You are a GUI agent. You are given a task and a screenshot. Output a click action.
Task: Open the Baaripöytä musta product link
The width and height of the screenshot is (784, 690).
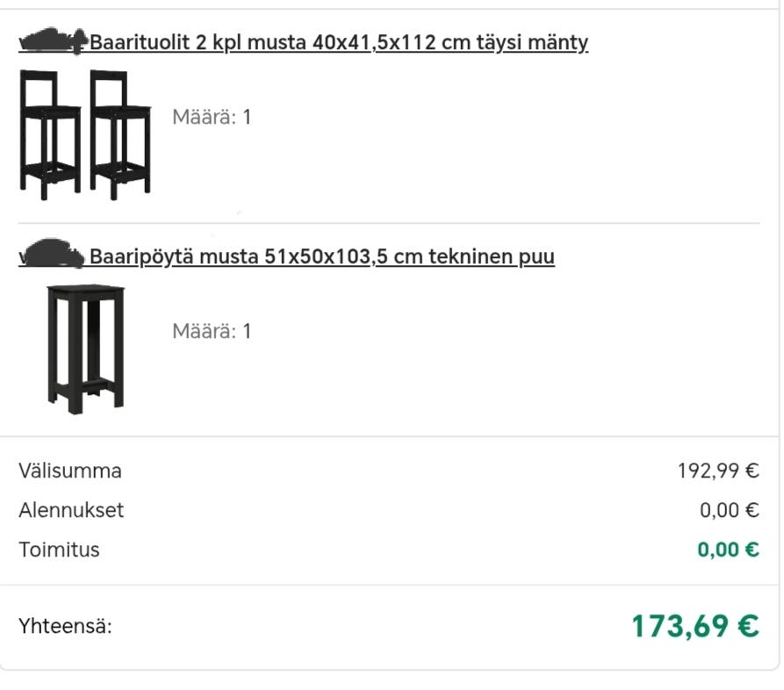(286, 256)
